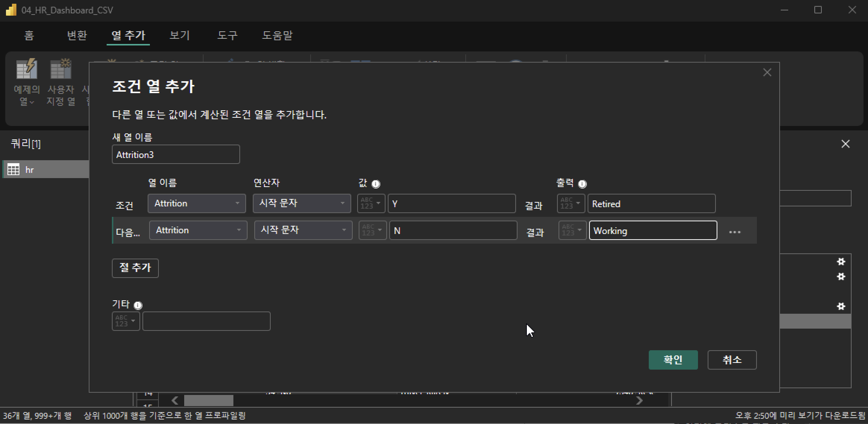868x424 pixels.
Task: Switch to the 변환 ribbon tab
Action: [77, 35]
